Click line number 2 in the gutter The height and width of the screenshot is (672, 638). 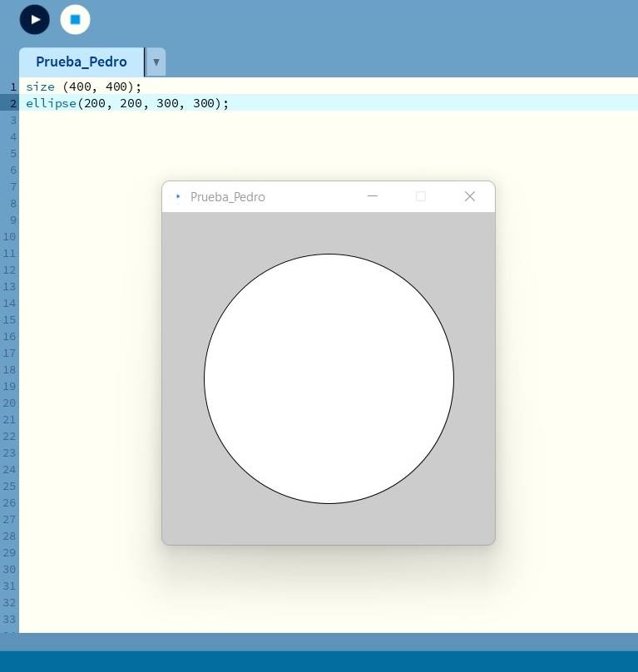click(13, 103)
